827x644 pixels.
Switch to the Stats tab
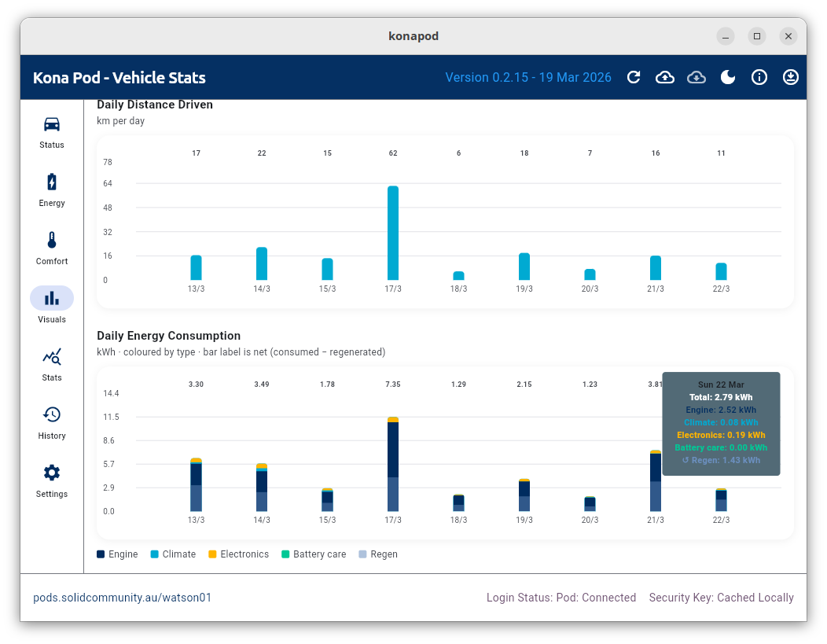pos(52,365)
